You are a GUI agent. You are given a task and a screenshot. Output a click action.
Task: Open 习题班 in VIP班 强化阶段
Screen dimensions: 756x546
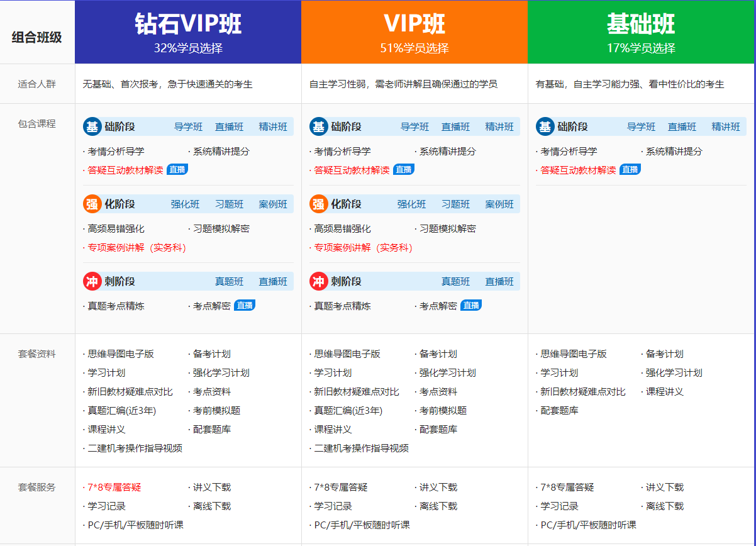coord(455,204)
